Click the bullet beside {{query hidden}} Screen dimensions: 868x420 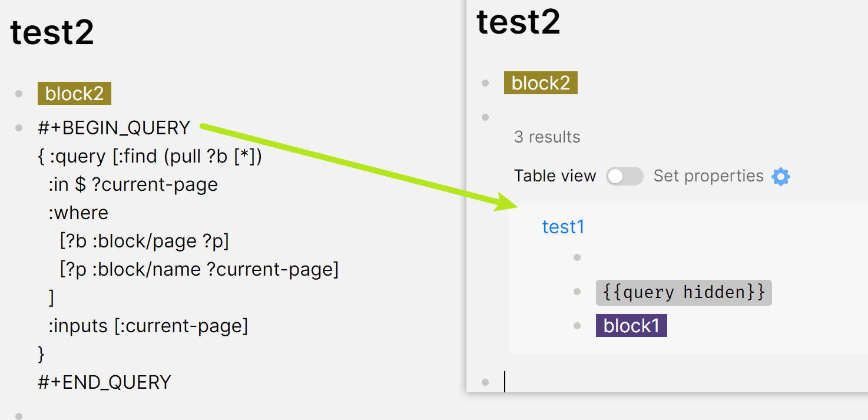click(x=577, y=292)
